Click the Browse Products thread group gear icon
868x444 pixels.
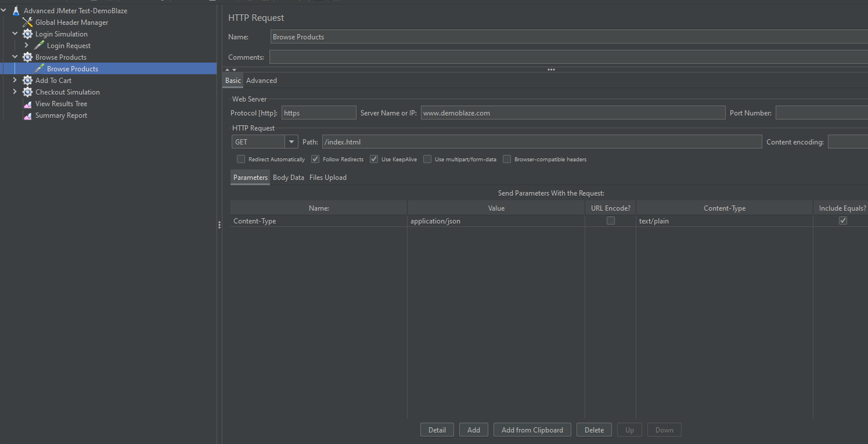pos(27,57)
